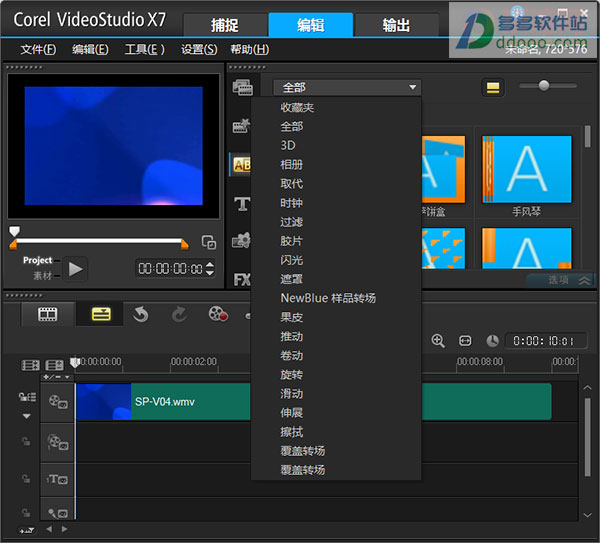This screenshot has height=543, width=600.
Task: Select the Transition library icon
Action: [241, 165]
